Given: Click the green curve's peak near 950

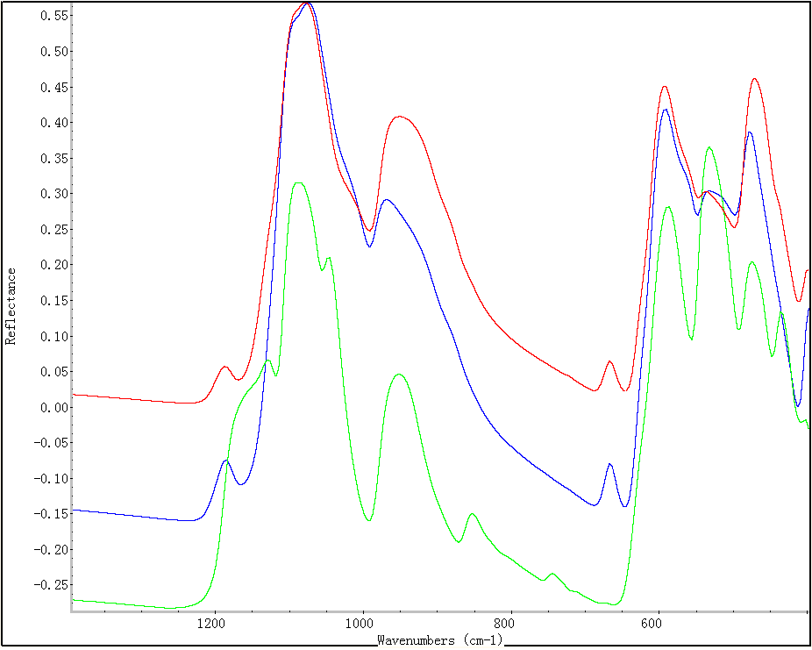Looking at the screenshot, I should 399,375.
